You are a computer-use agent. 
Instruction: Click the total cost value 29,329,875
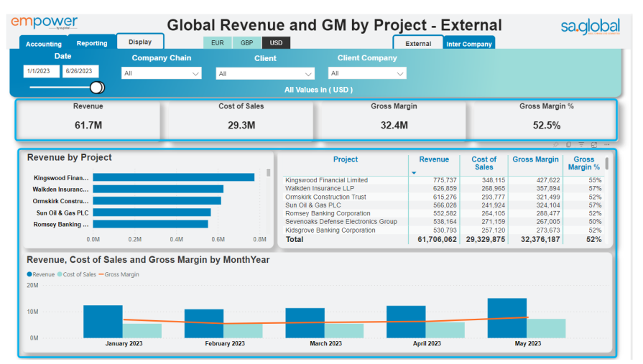click(x=486, y=239)
